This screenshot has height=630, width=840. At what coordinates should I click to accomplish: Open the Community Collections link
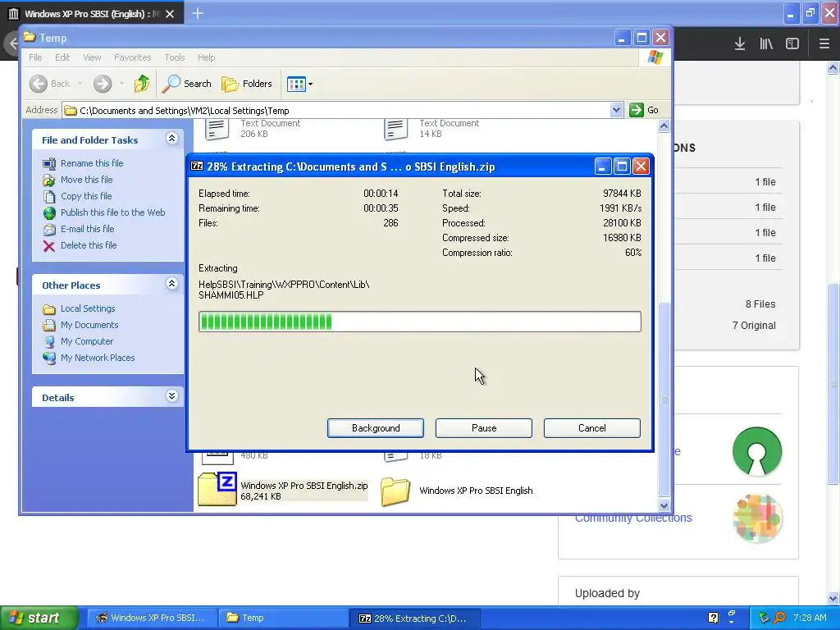633,518
